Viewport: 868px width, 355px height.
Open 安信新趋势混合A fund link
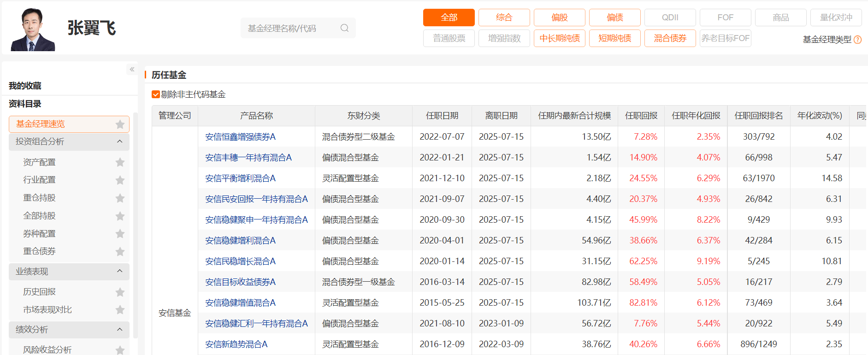236,344
